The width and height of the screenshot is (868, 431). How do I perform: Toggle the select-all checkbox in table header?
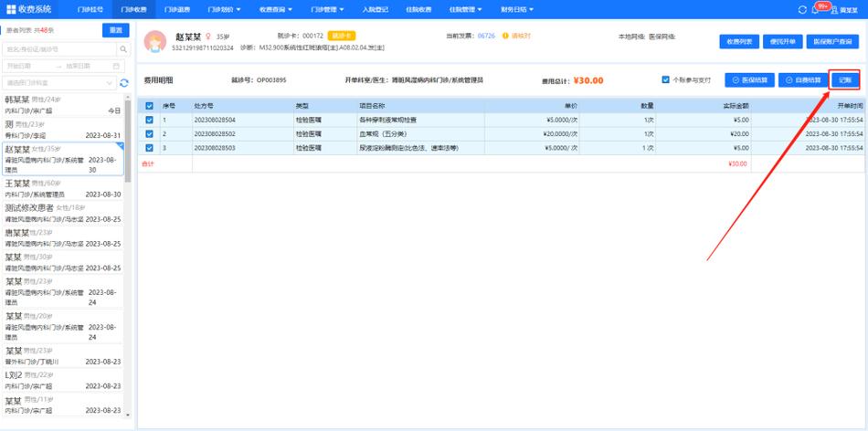[149, 106]
